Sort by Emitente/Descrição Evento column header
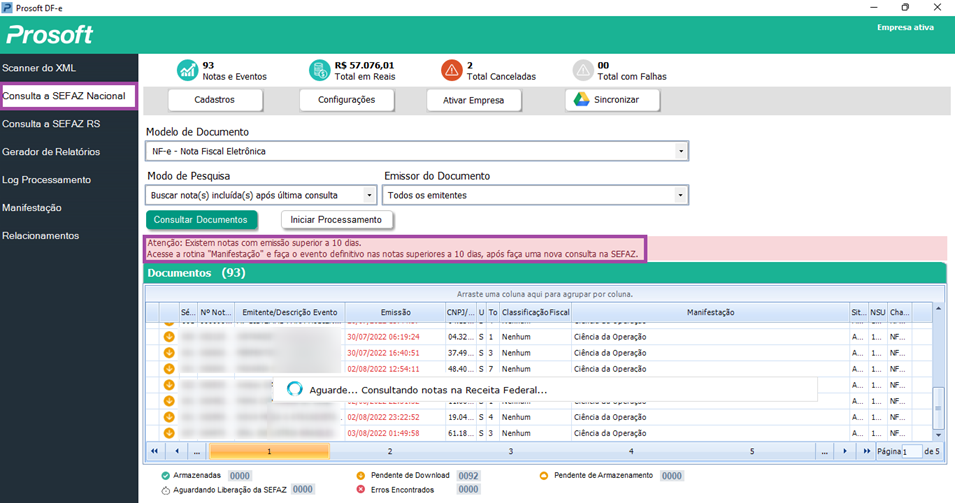Viewport: 955px width, 503px height. [x=290, y=312]
